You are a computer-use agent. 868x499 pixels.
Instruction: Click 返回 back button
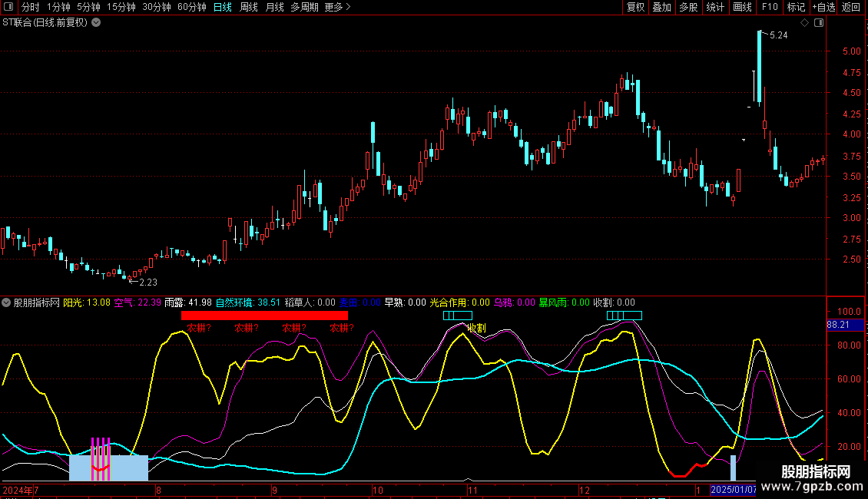click(851, 7)
